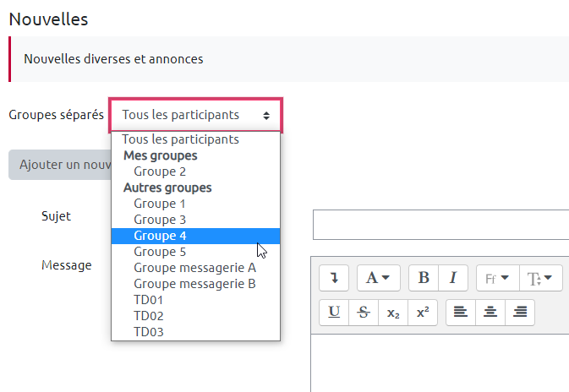
Task: Open the font size dropdown
Action: coord(539,278)
